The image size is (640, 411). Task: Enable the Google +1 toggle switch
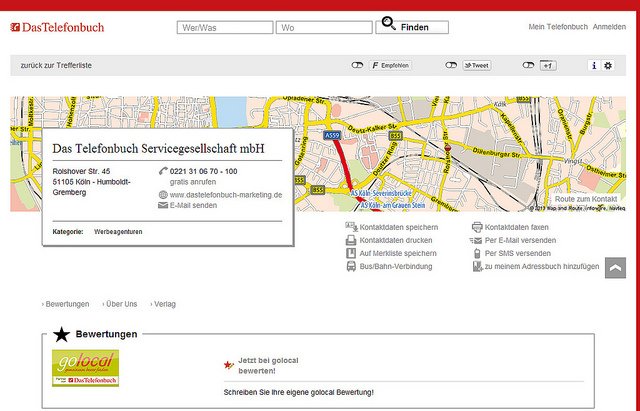pyautogui.click(x=528, y=65)
